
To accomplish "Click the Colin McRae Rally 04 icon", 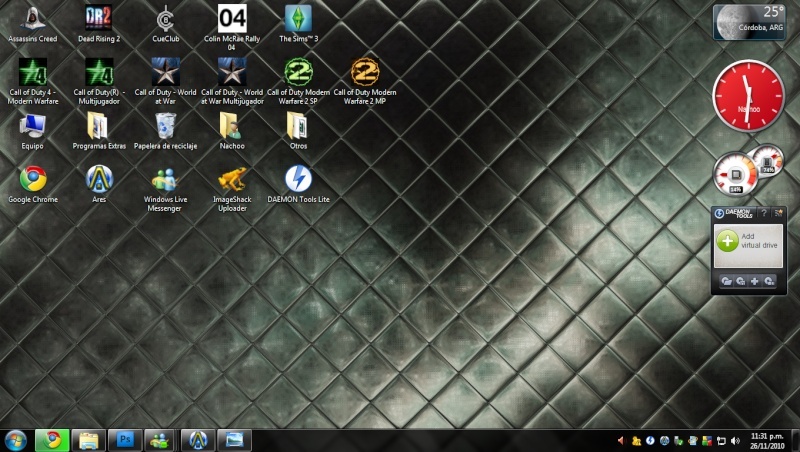I will 232,27.
